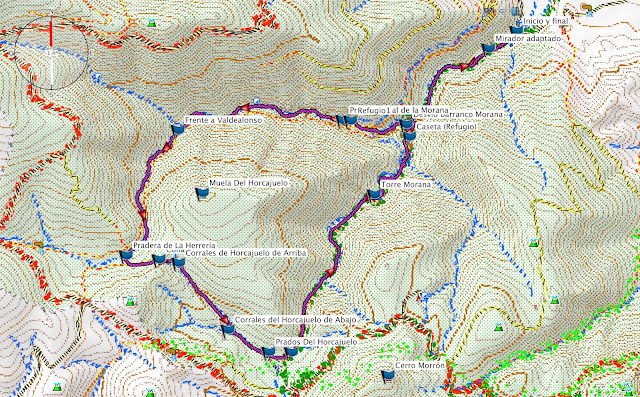The height and width of the screenshot is (397, 640).
Task: Select the Cerro Morrón waypoint flag
Action: point(388,375)
